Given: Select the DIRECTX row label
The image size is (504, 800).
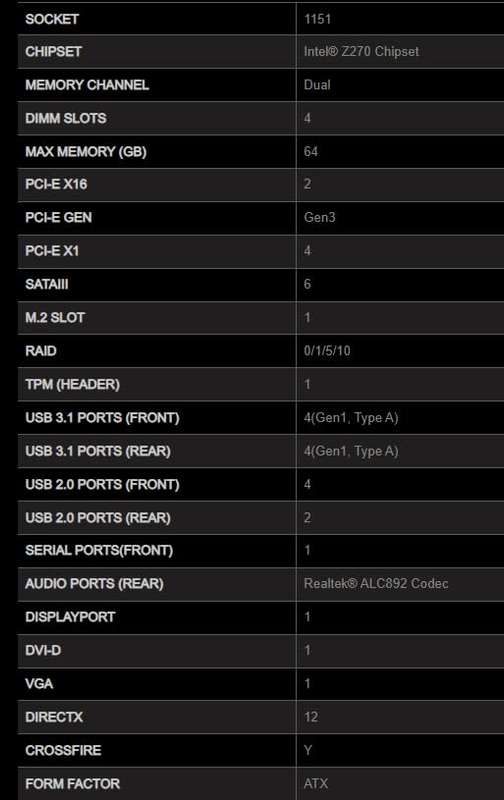Looking at the screenshot, I should click(54, 717).
